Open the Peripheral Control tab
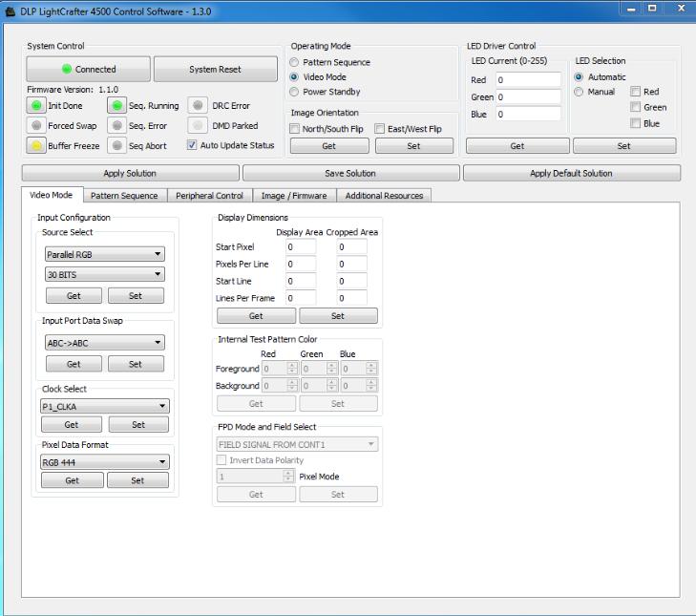 [x=209, y=196]
